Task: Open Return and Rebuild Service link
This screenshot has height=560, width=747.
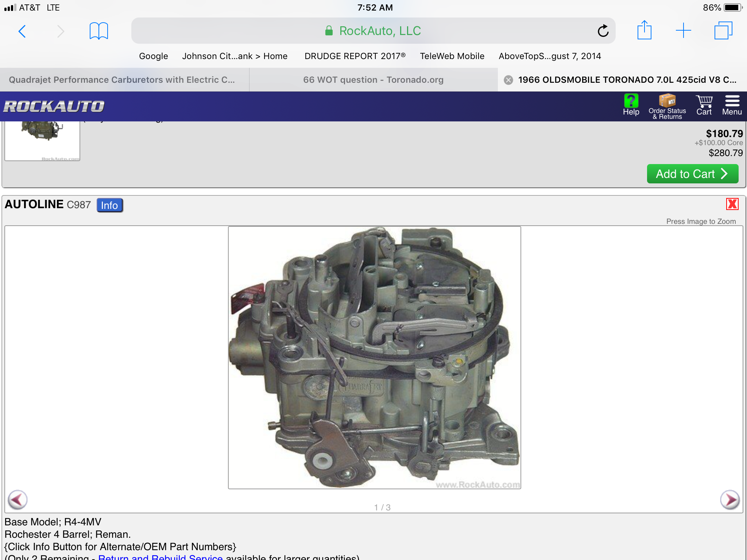Action: click(160, 557)
